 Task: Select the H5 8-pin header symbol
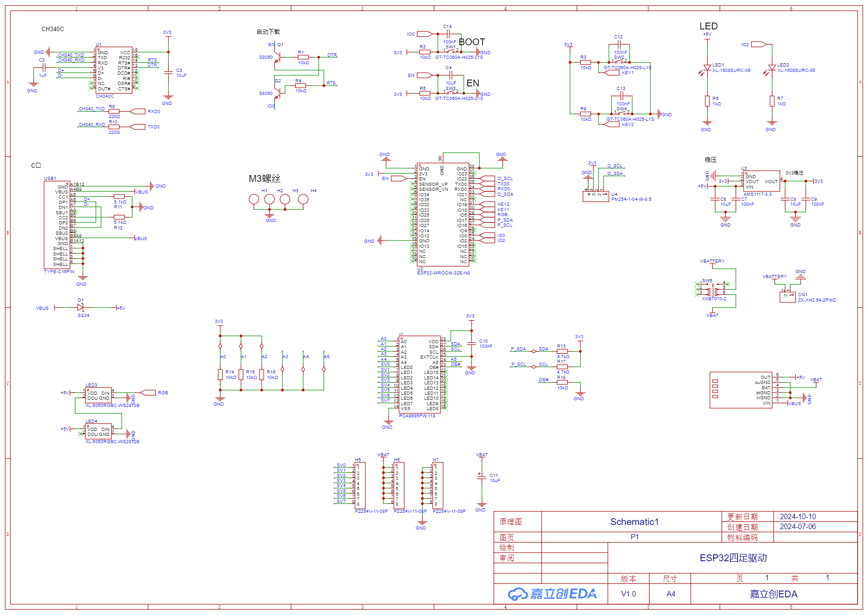pyautogui.click(x=360, y=485)
